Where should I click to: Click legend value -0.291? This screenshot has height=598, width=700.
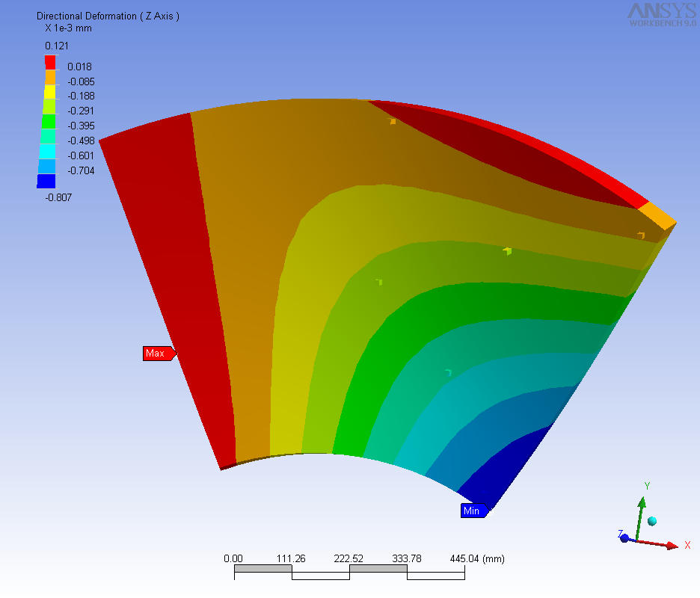81,111
